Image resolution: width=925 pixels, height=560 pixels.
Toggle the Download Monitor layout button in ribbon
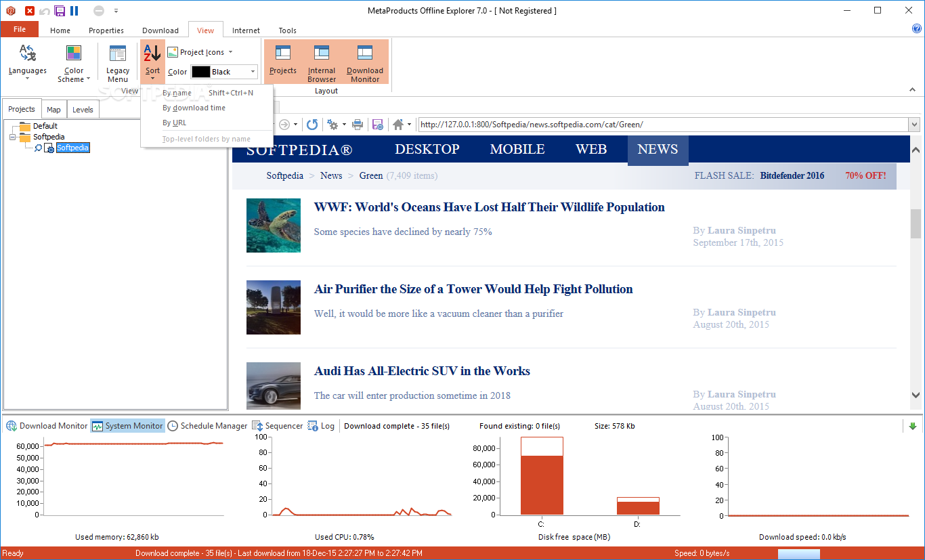[x=365, y=62]
